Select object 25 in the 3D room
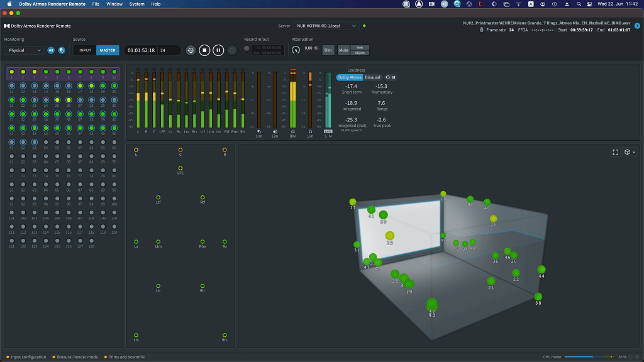Image resolution: width=644 pixels, height=362 pixels. coord(390,236)
